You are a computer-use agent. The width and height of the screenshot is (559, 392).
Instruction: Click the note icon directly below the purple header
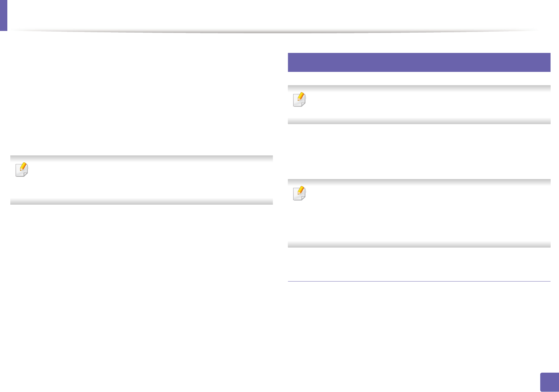pyautogui.click(x=299, y=99)
